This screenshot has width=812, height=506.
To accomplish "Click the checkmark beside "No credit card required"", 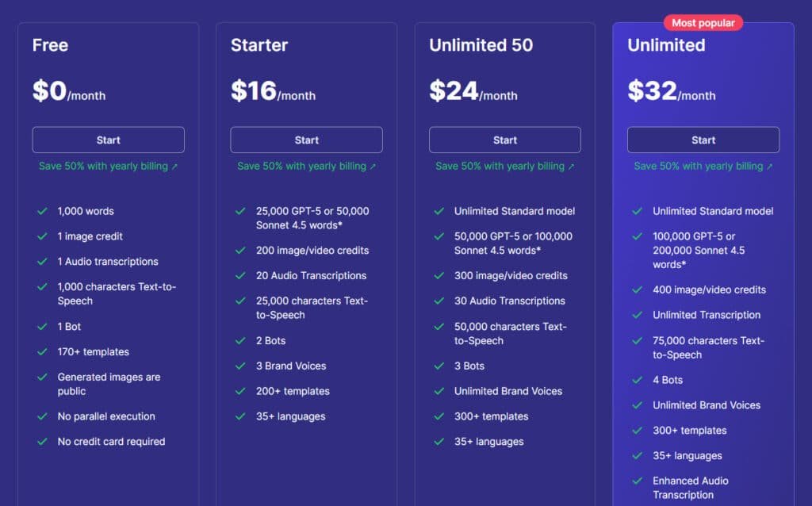I will [x=42, y=442].
